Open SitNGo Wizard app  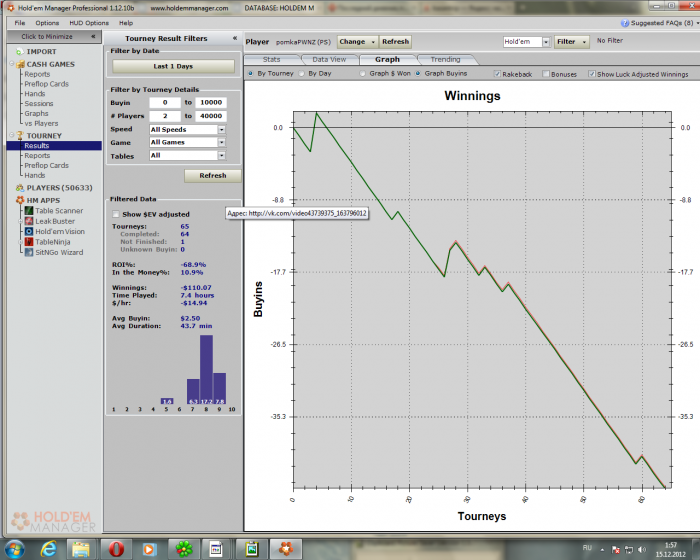[x=58, y=252]
